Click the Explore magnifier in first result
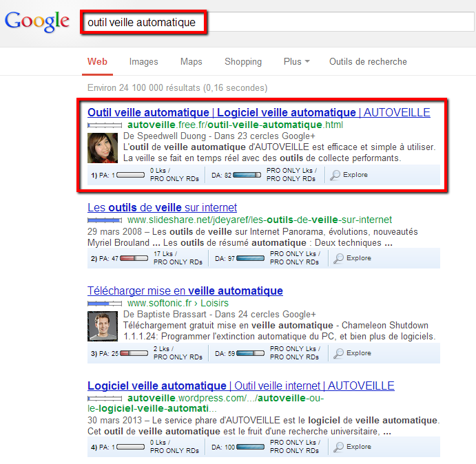Viewport: 476px width, 464px height. [335, 175]
